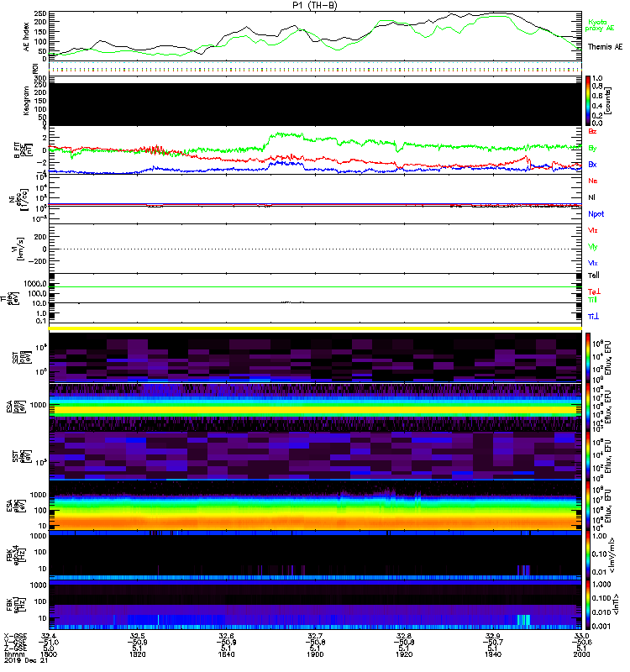This screenshot has width=630, height=672.
Task: Click the 1900 time tick label
Action: [315, 654]
